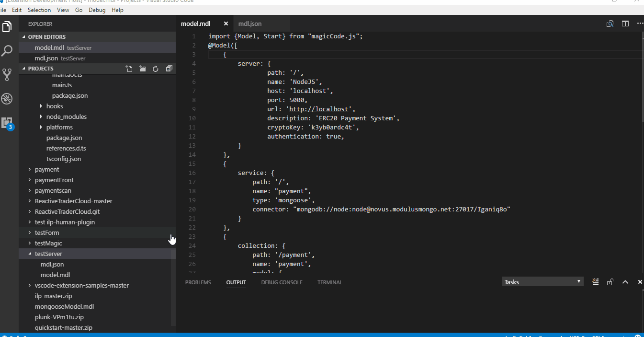Click the open changes icon in editor toolbar
644x337 pixels.
(x=610, y=23)
